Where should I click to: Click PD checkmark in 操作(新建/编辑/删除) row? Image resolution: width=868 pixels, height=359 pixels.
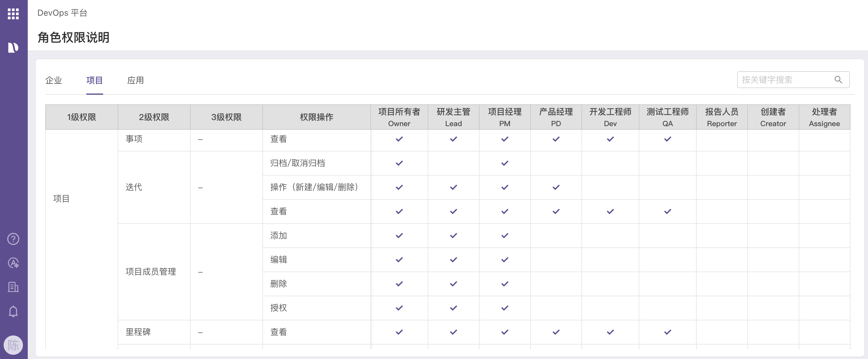click(556, 187)
